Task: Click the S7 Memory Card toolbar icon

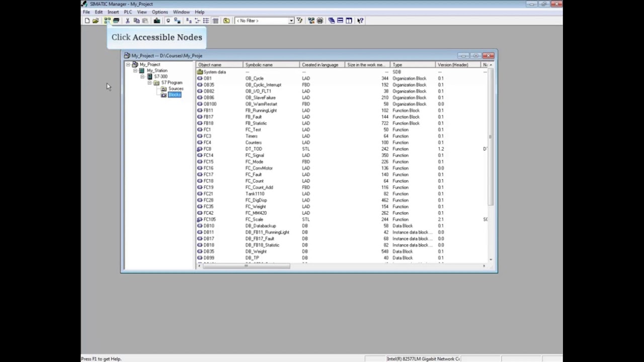Action: pos(116,21)
